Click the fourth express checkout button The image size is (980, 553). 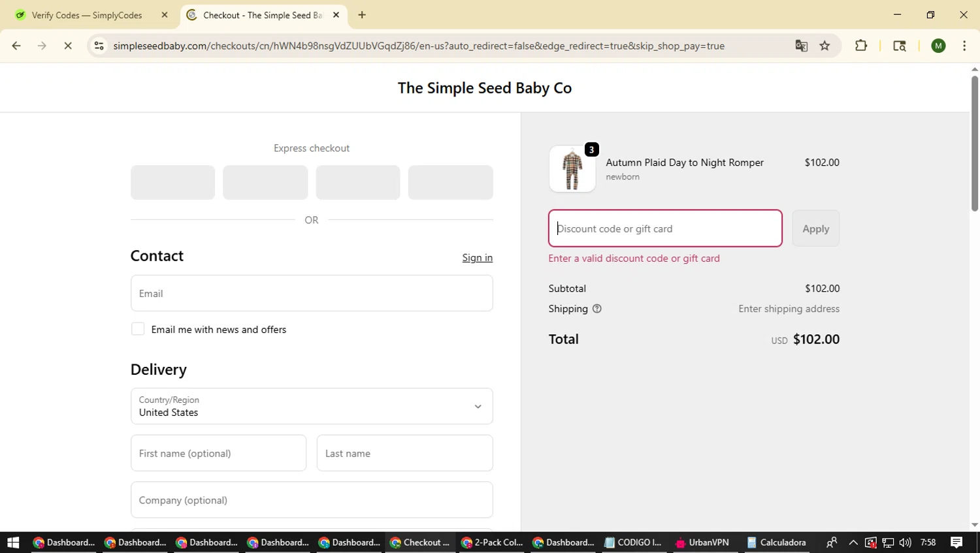tap(451, 182)
